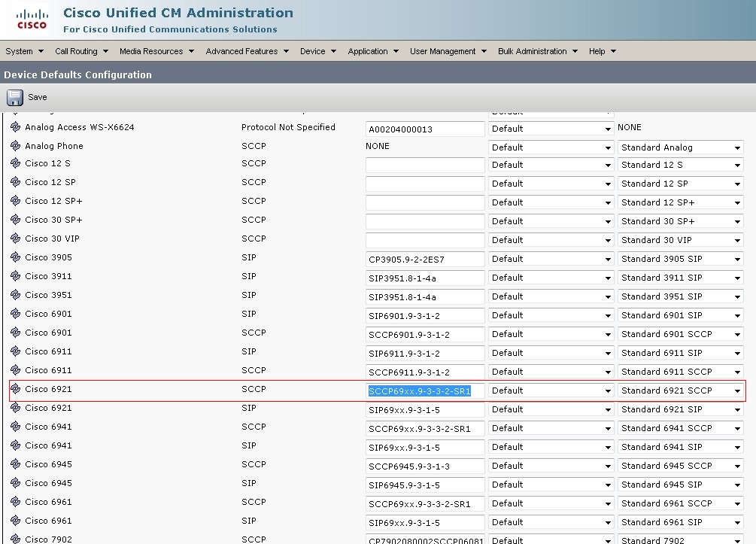Open the Standard 6901 SCCP template dropdown
This screenshot has width=756, height=544.
pyautogui.click(x=680, y=334)
